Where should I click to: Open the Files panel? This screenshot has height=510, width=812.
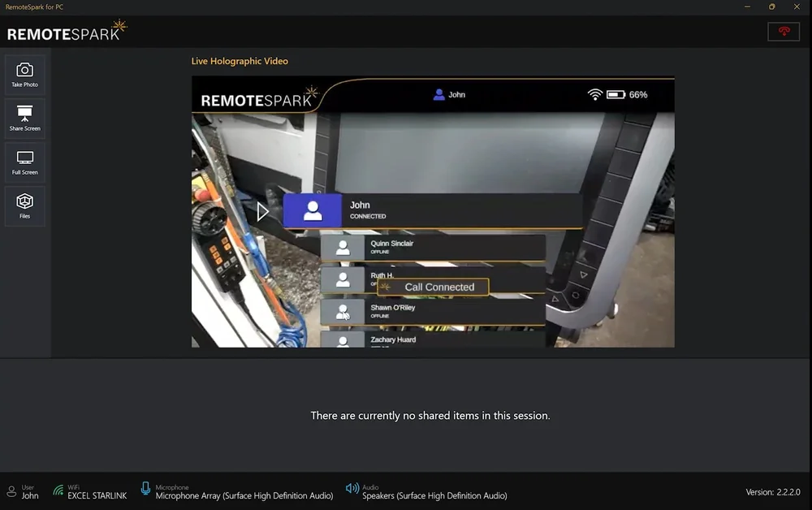pyautogui.click(x=25, y=206)
